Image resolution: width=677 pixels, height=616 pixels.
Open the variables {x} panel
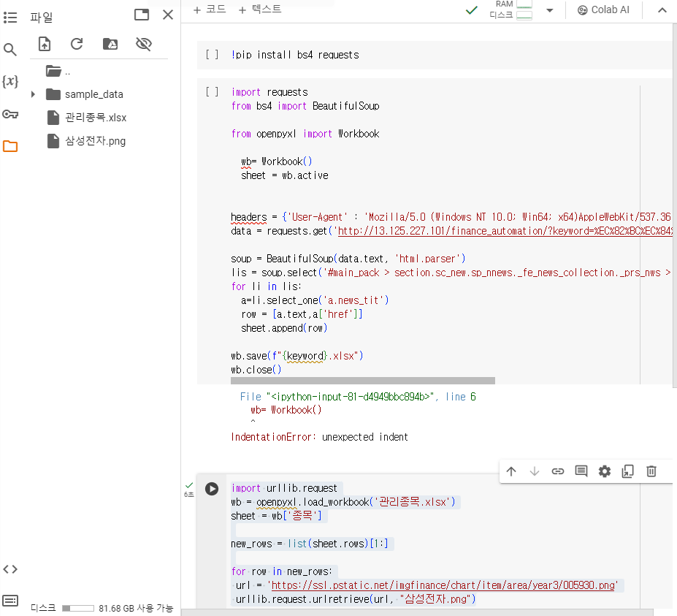(10, 81)
